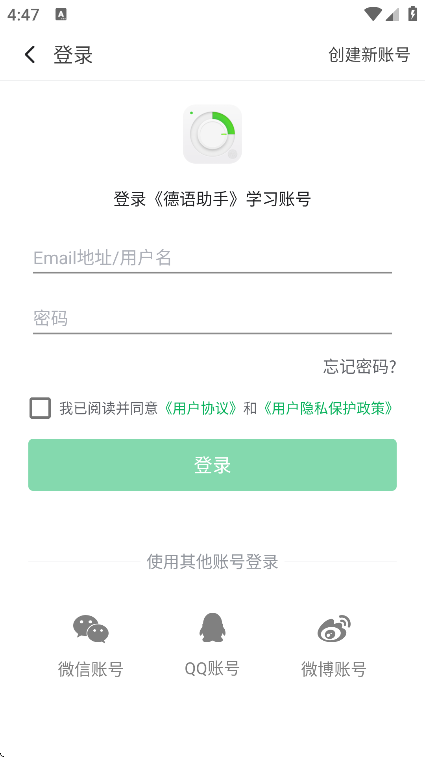Tap the green 登录 button
This screenshot has height=757, width=425.
tap(212, 465)
